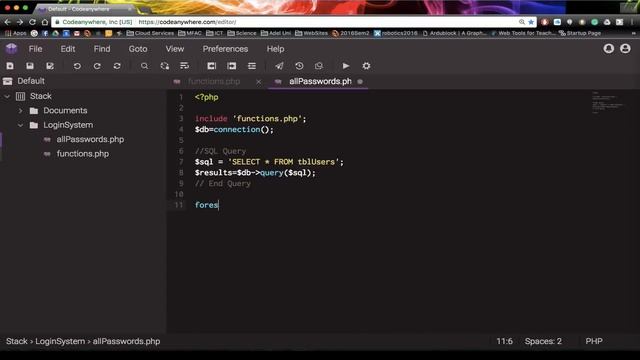Click the Find and Replace toolbar icon

click(x=164, y=66)
